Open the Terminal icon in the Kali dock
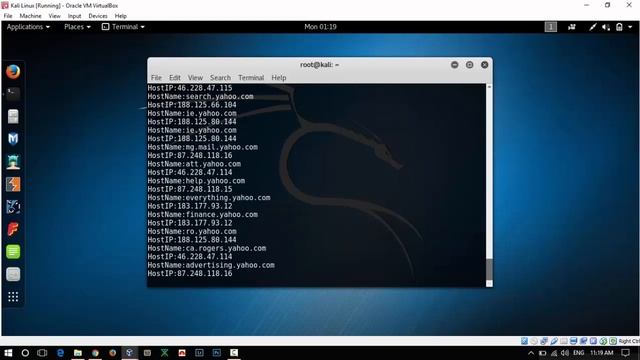Screen dimensions: 640x360 13,94
